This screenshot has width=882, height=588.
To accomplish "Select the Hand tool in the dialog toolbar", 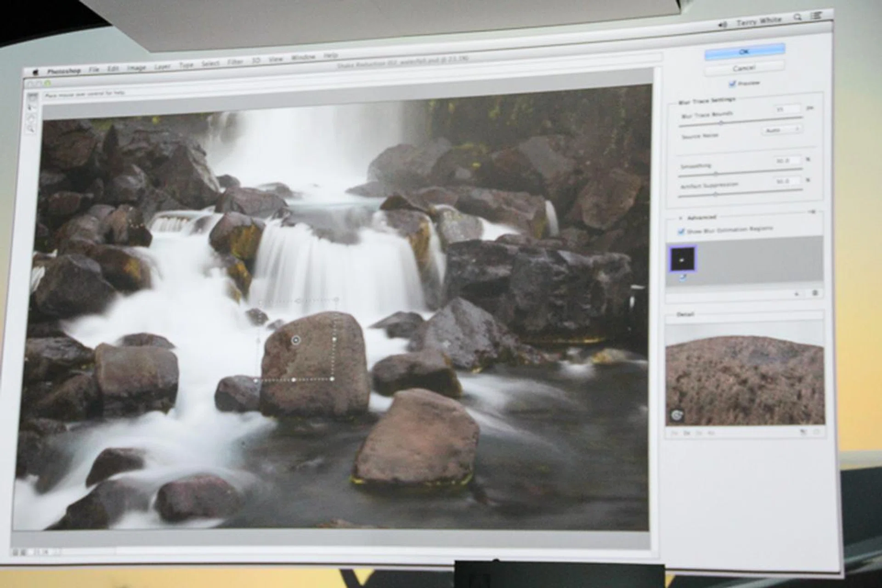I will coord(32,119).
